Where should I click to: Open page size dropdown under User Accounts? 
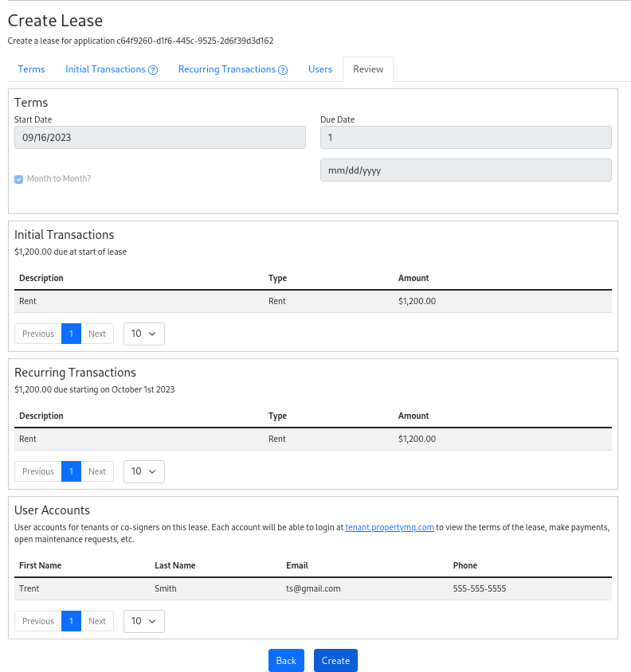[144, 621]
